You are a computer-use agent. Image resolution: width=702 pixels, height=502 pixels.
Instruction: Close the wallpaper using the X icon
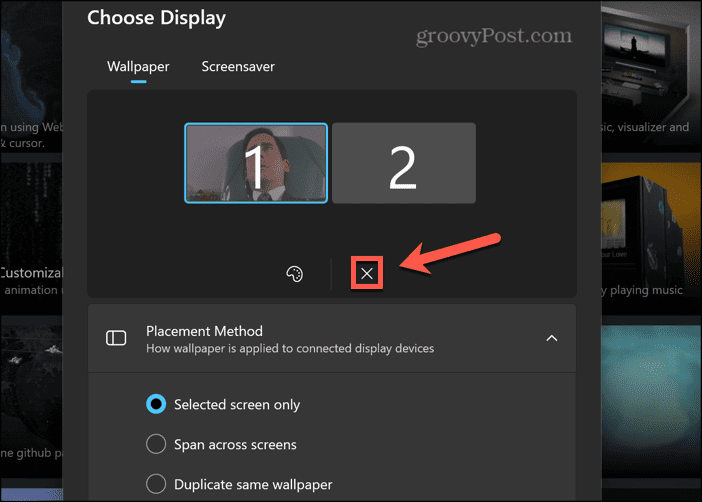pyautogui.click(x=367, y=273)
